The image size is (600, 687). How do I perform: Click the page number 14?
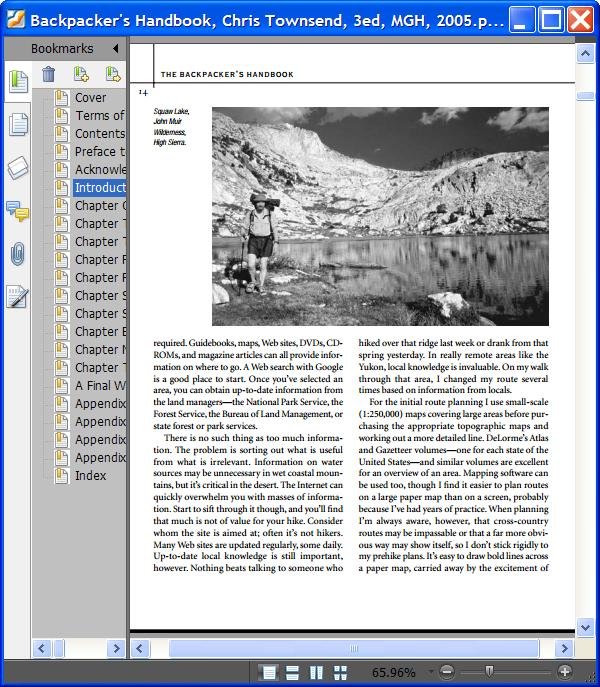pyautogui.click(x=143, y=92)
